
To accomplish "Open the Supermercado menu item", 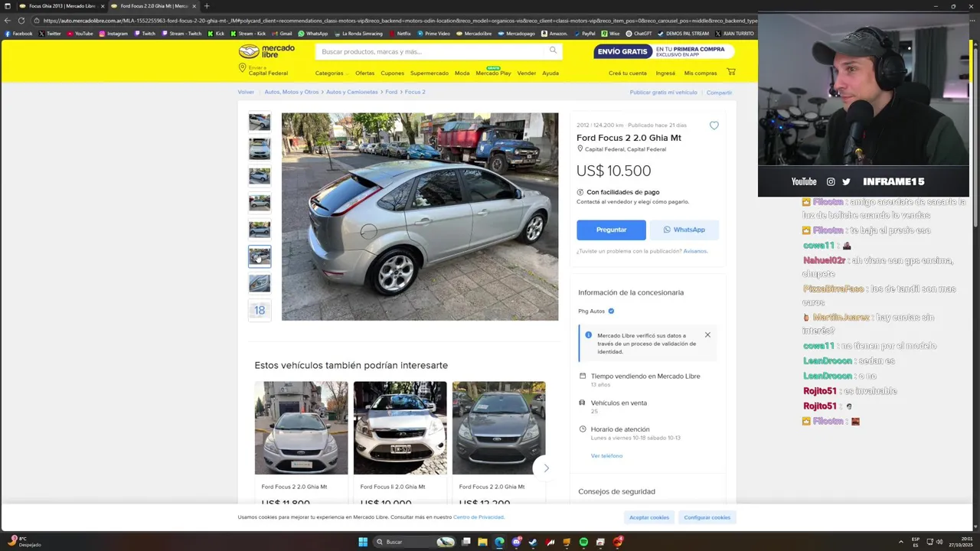I will 430,73.
